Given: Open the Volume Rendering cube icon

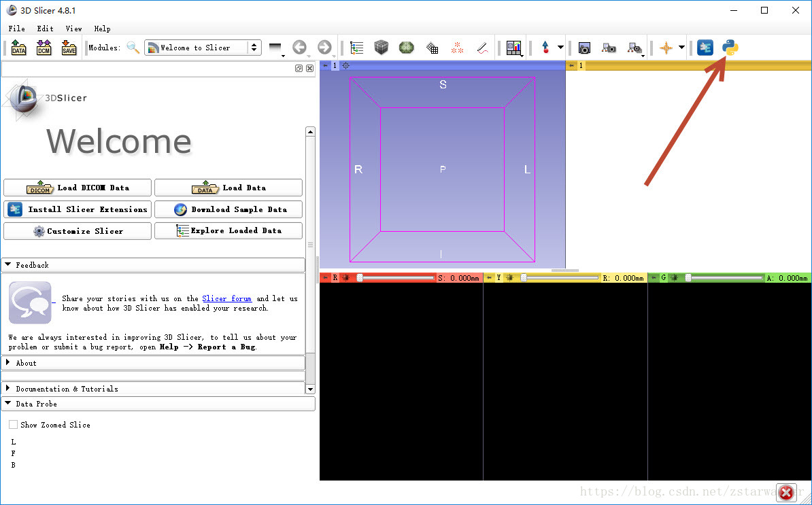Looking at the screenshot, I should (382, 48).
